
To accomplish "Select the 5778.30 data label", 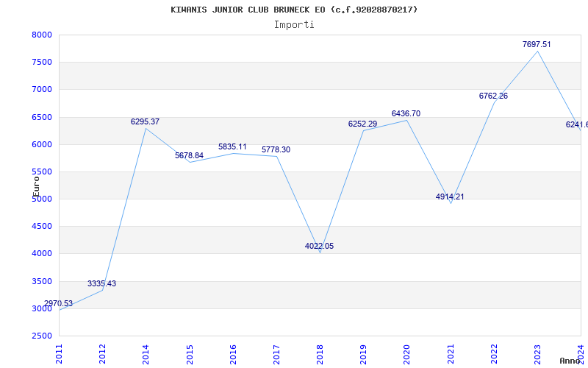I will pos(276,150).
